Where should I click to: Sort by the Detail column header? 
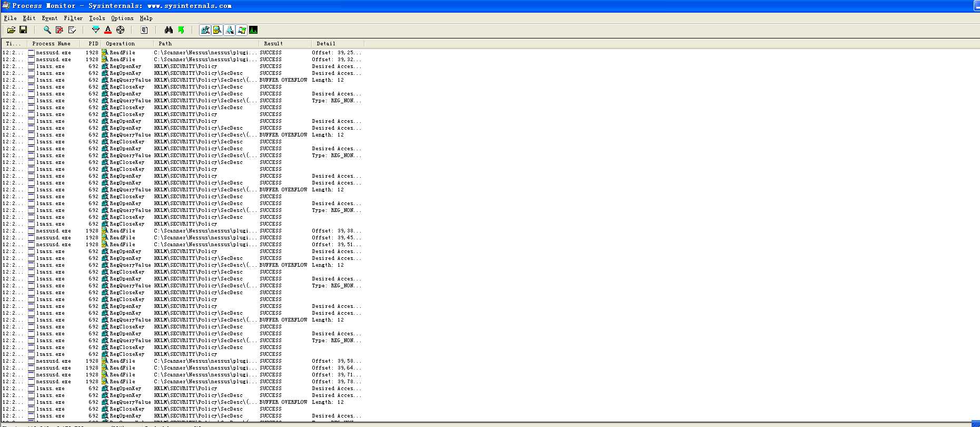(338, 44)
